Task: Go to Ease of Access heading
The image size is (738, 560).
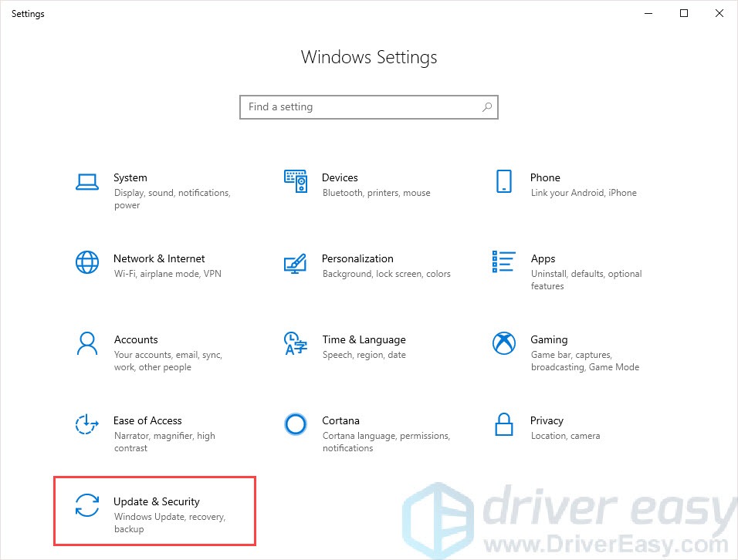Action: coord(147,420)
